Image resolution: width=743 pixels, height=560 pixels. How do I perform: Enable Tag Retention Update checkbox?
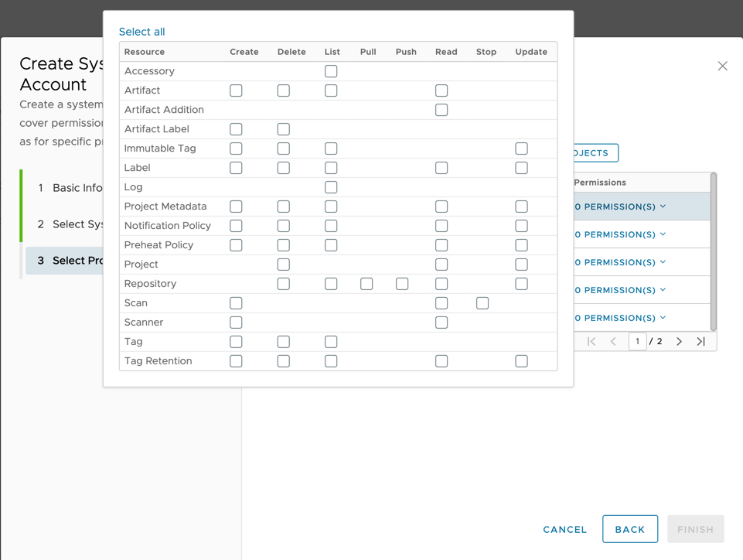click(x=521, y=361)
